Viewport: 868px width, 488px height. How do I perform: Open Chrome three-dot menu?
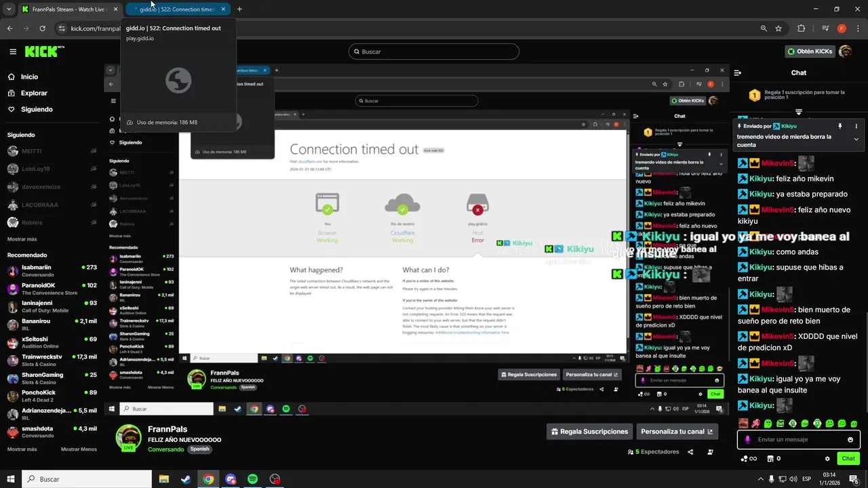tap(857, 28)
